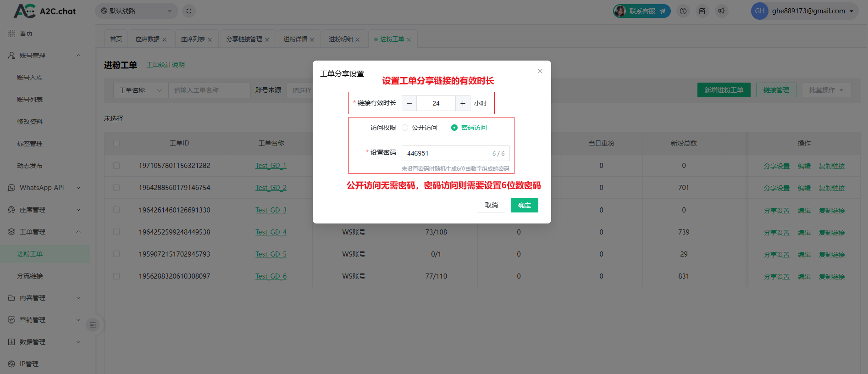
Task: Open the 默认线路 route dropdown
Action: [136, 11]
